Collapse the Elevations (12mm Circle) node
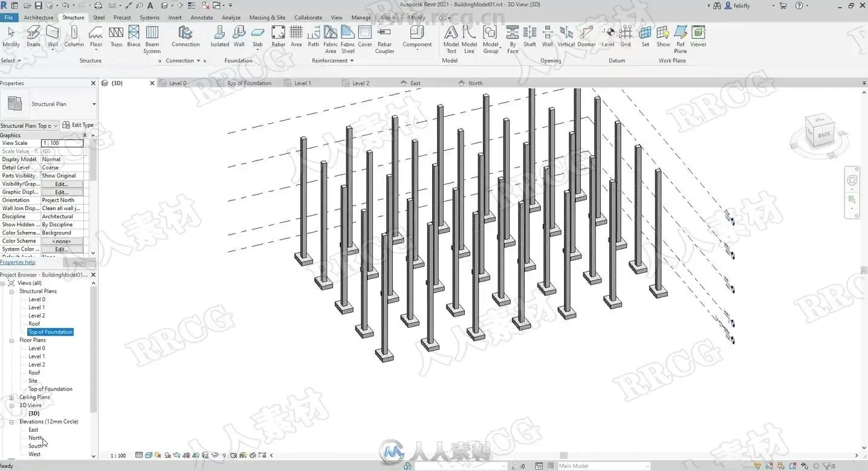The height and width of the screenshot is (471, 868). [11, 421]
